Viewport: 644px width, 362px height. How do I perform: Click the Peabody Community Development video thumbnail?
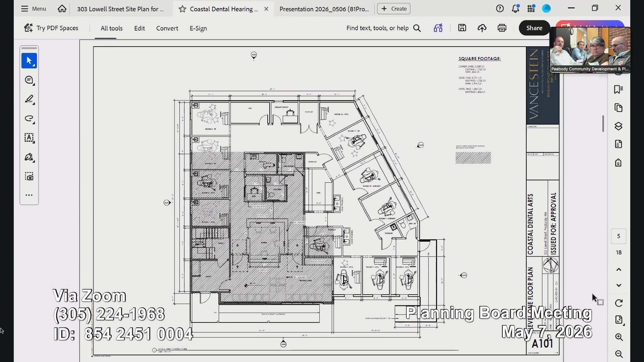pos(590,50)
